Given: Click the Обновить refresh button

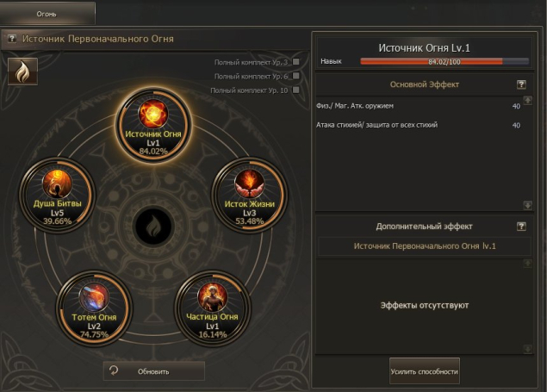Looking at the screenshot, I should (154, 371).
